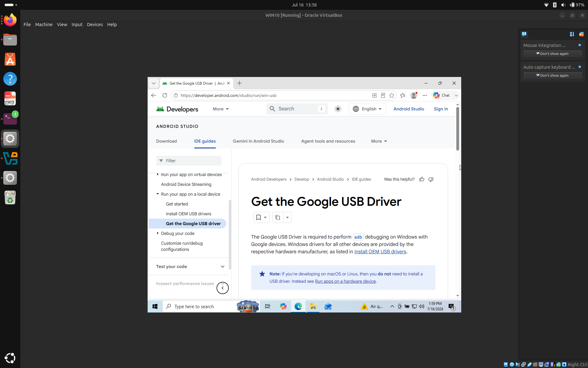
Task: Click the Develop breadcrumb link
Action: (302, 179)
